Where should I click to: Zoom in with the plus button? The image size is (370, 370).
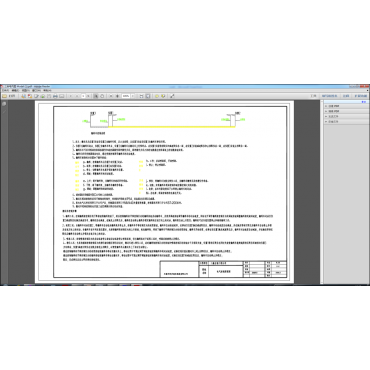tap(117, 96)
